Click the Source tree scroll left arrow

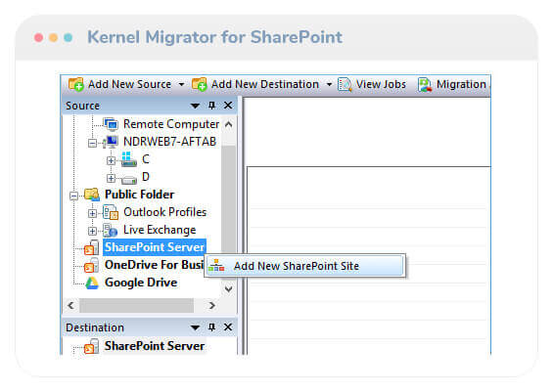(70, 305)
